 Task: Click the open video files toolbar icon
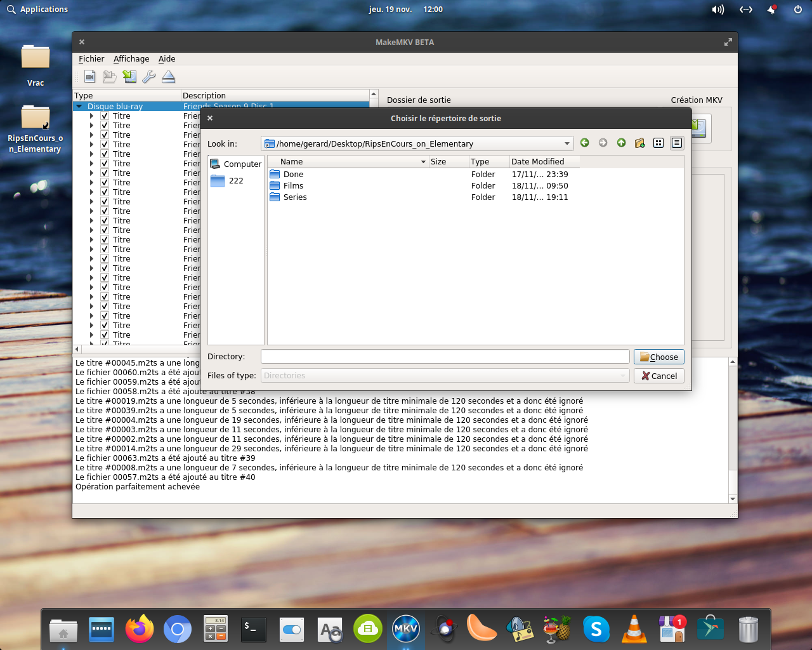point(90,77)
